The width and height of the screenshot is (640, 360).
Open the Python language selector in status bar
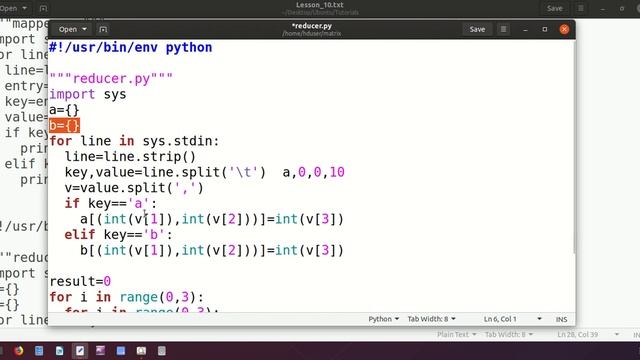point(384,319)
